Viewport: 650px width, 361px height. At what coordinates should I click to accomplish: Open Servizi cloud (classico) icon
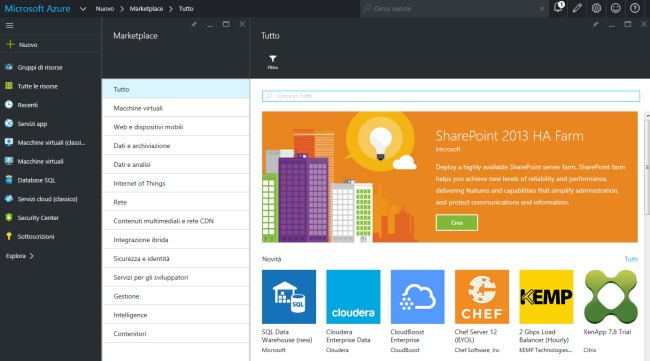[x=9, y=199]
